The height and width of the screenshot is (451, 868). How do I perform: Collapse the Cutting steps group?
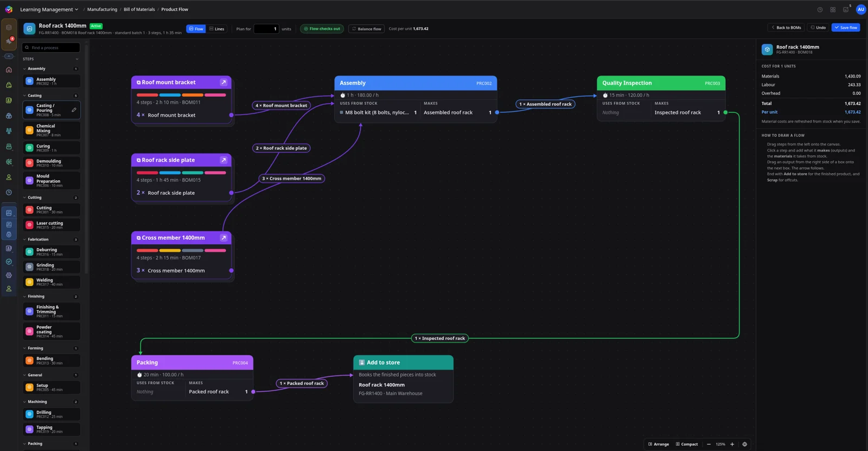[25, 198]
